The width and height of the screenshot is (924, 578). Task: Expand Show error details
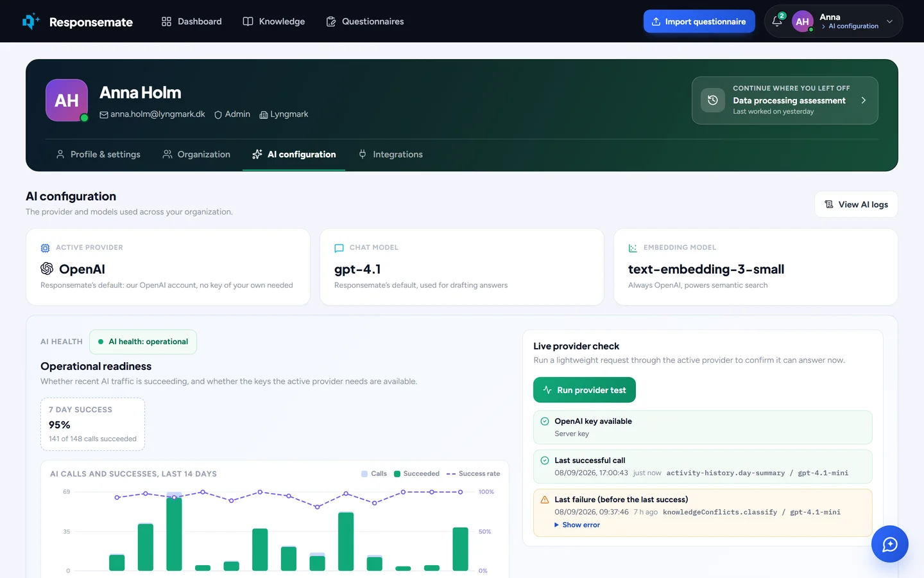point(577,525)
